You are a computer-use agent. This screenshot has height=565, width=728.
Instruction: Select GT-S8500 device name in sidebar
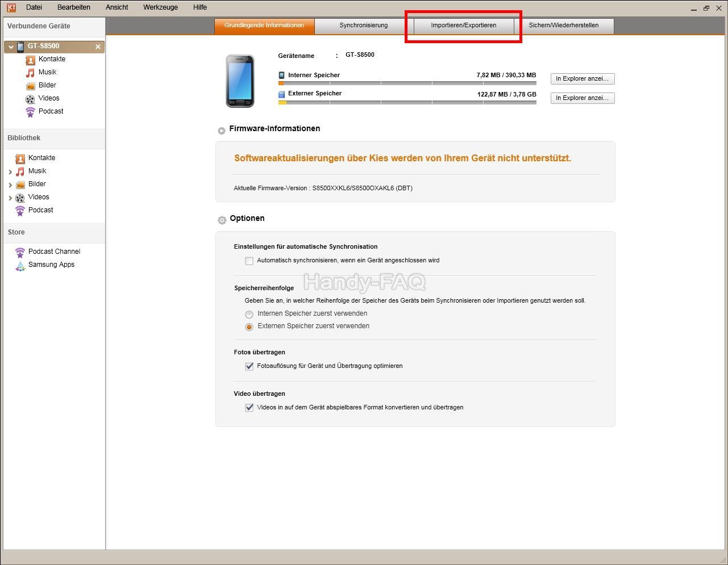click(x=44, y=47)
